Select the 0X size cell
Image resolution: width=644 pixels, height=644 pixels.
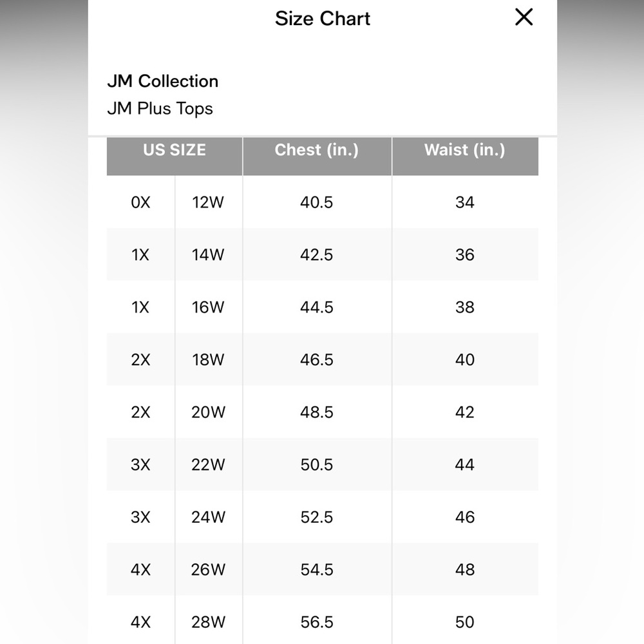(x=140, y=202)
